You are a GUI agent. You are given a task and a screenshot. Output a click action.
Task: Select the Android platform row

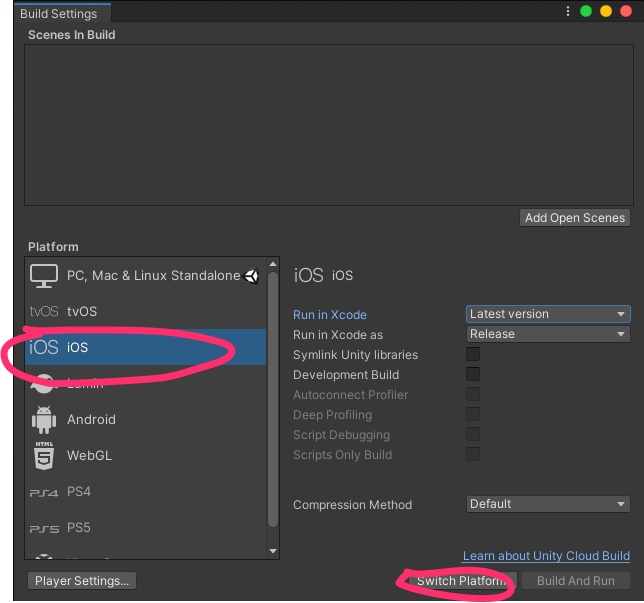(145, 420)
